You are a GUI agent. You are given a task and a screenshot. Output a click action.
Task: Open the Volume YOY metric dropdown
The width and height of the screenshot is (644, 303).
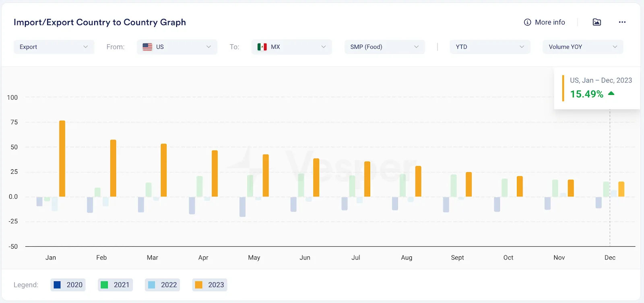click(583, 47)
